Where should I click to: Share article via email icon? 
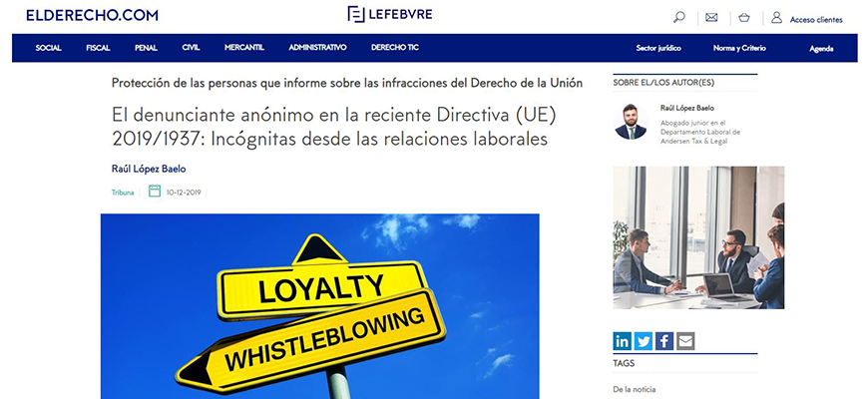coord(685,341)
